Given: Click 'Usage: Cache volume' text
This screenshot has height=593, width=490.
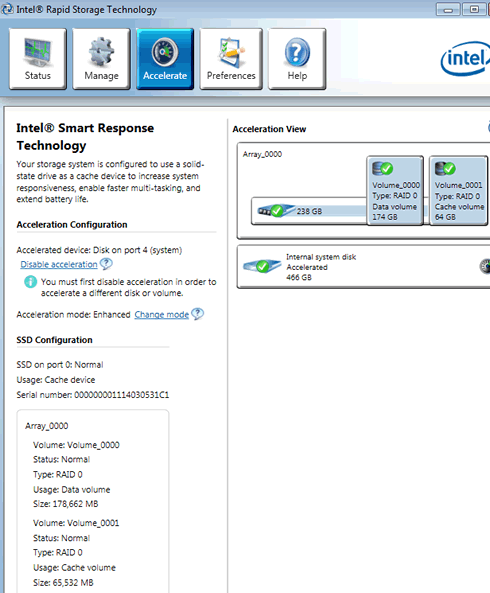Looking at the screenshot, I should [x=74, y=568].
